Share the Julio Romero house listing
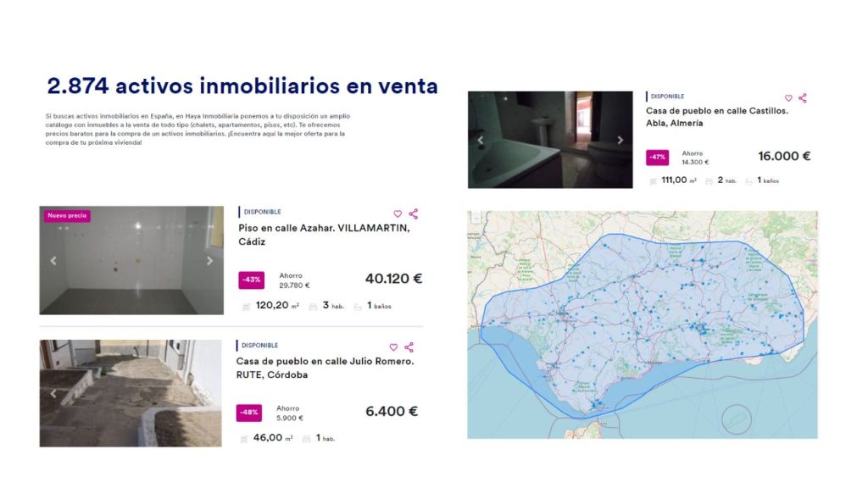This screenshot has height=488, width=868. (x=410, y=347)
